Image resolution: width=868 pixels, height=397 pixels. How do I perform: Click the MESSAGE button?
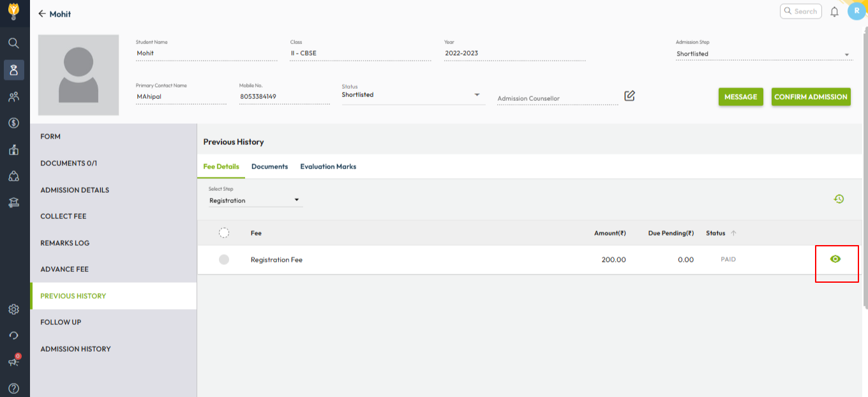740,97
